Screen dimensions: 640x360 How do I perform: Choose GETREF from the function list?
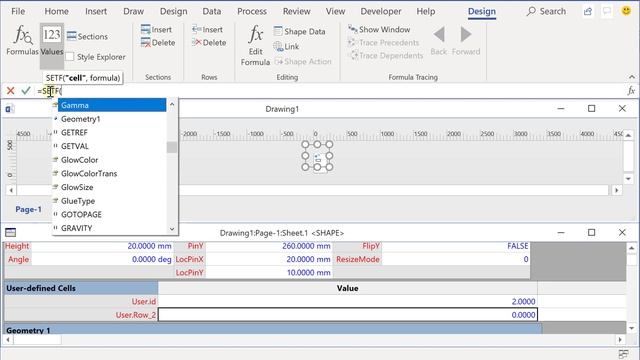point(109,133)
